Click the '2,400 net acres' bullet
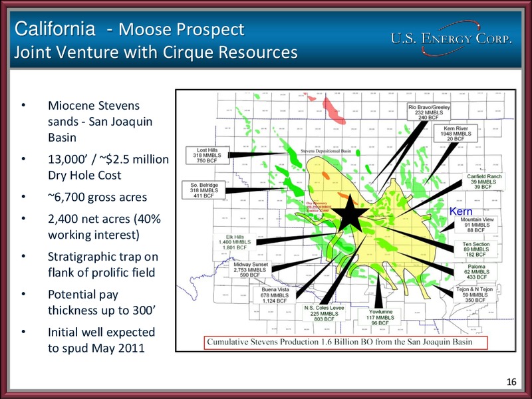532x399 pixels. [104, 227]
